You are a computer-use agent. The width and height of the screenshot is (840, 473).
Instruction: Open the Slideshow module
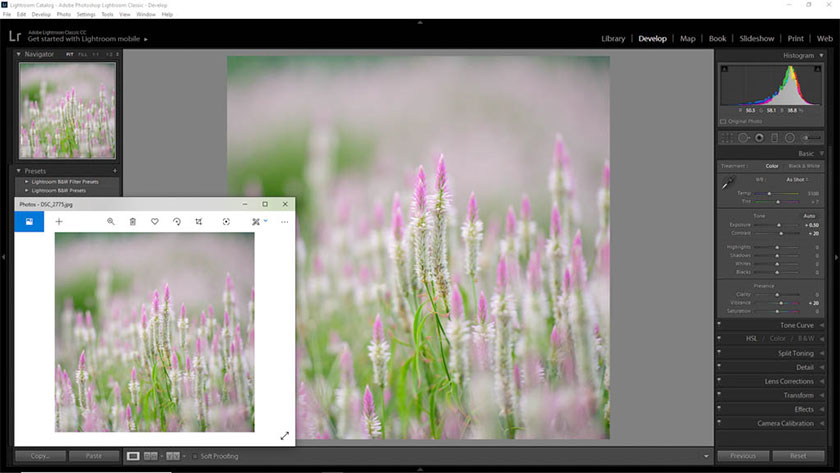coord(756,39)
